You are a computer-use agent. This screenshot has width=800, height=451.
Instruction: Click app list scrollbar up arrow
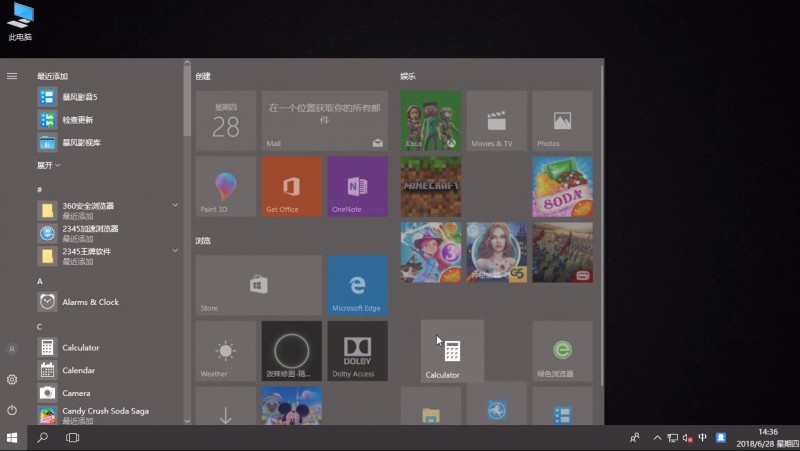187,62
